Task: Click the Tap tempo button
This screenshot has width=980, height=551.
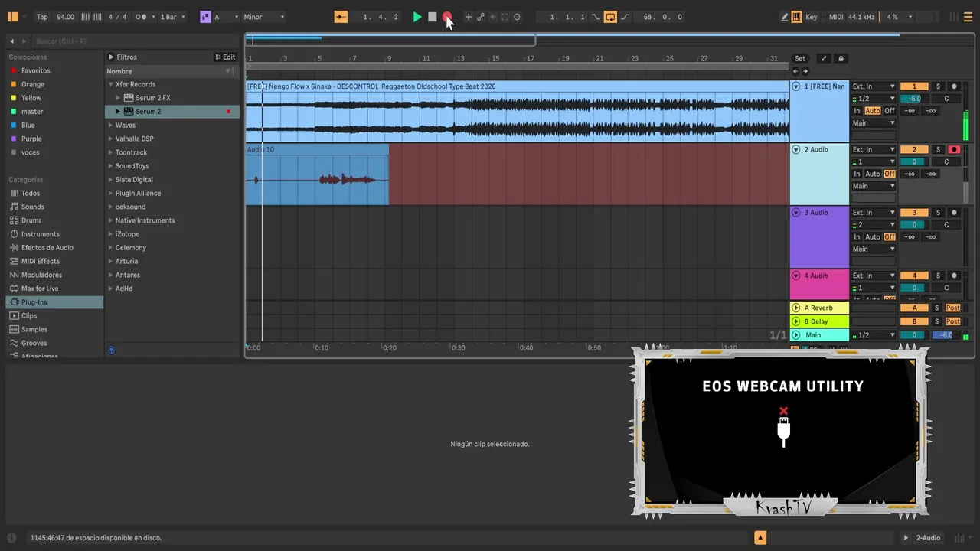Action: point(42,17)
